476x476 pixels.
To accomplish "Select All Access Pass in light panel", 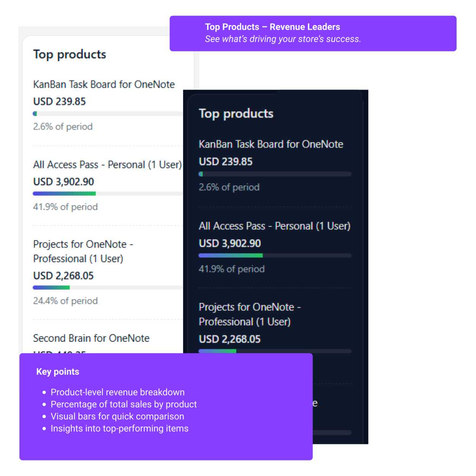I will [107, 165].
